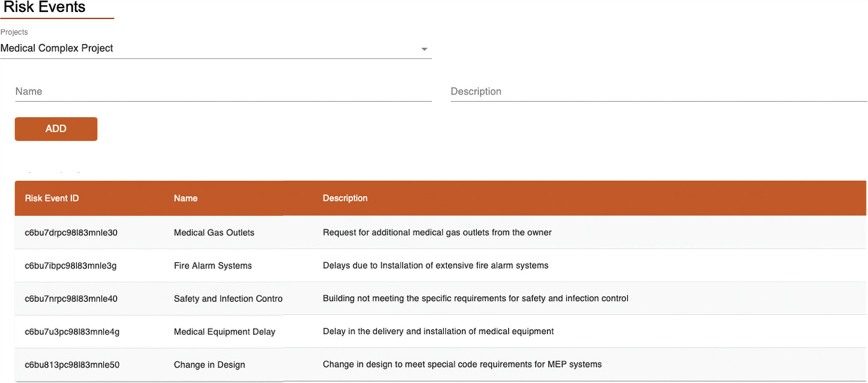Click the Projects dropdown arrow
Screen dimensions: 868x383
(424, 49)
